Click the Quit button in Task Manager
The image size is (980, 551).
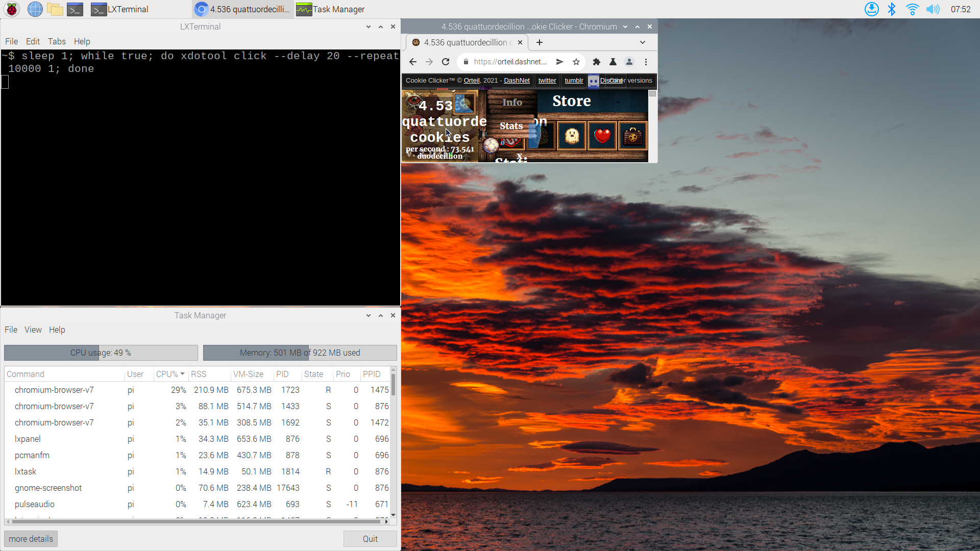(x=370, y=538)
